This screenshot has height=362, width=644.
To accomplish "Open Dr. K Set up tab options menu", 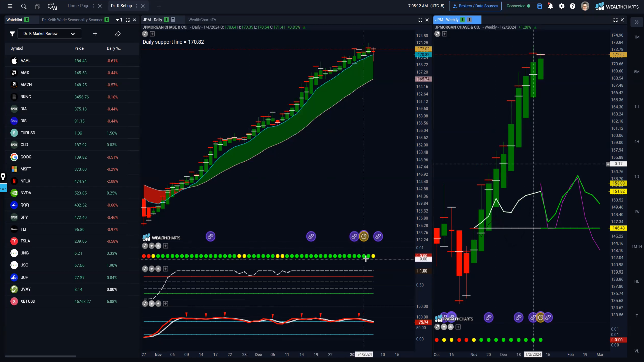I will coord(137,6).
